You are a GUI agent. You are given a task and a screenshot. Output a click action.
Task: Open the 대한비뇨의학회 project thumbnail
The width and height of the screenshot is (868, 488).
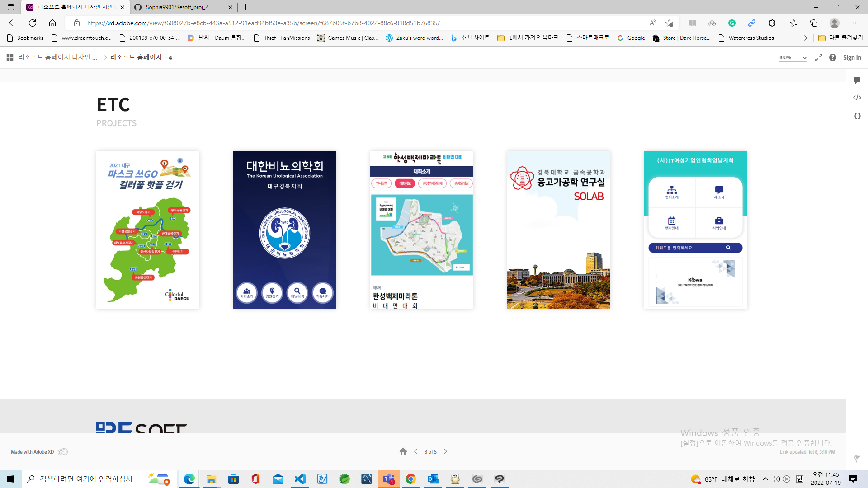(x=284, y=230)
